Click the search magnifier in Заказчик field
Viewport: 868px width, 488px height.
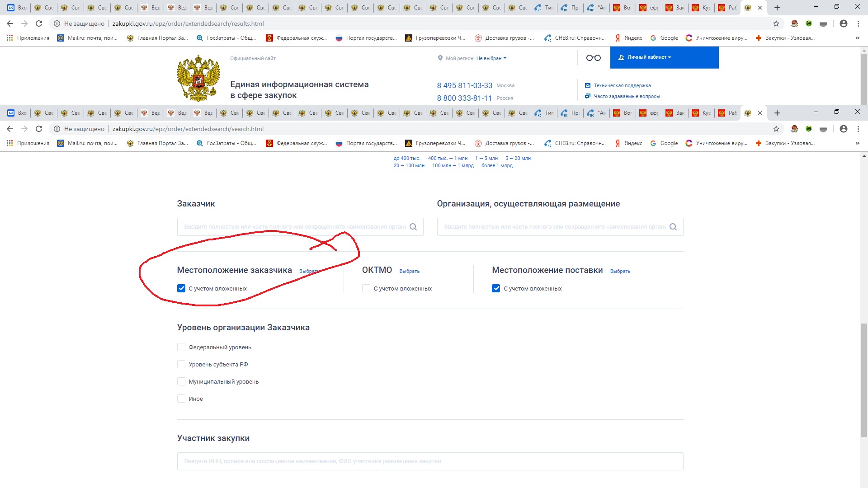[x=413, y=227]
